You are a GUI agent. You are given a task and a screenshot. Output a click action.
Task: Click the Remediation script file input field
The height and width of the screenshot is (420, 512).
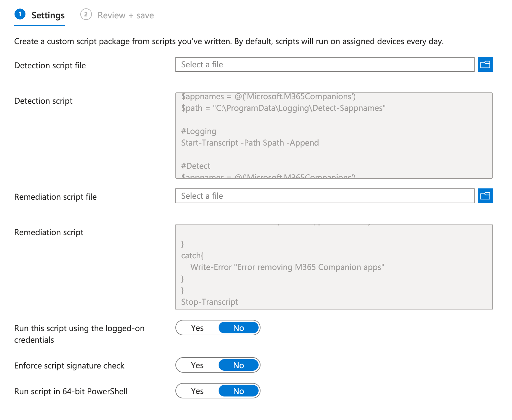pos(325,196)
